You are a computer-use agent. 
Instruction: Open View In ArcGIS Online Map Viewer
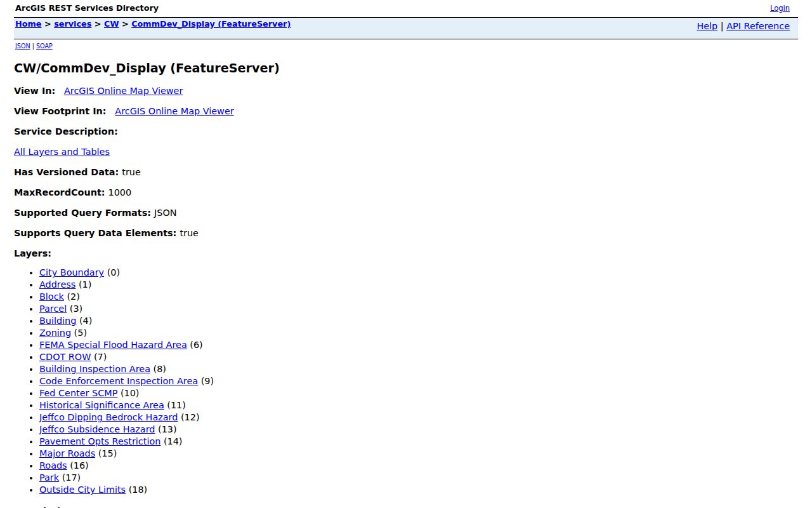tap(123, 91)
